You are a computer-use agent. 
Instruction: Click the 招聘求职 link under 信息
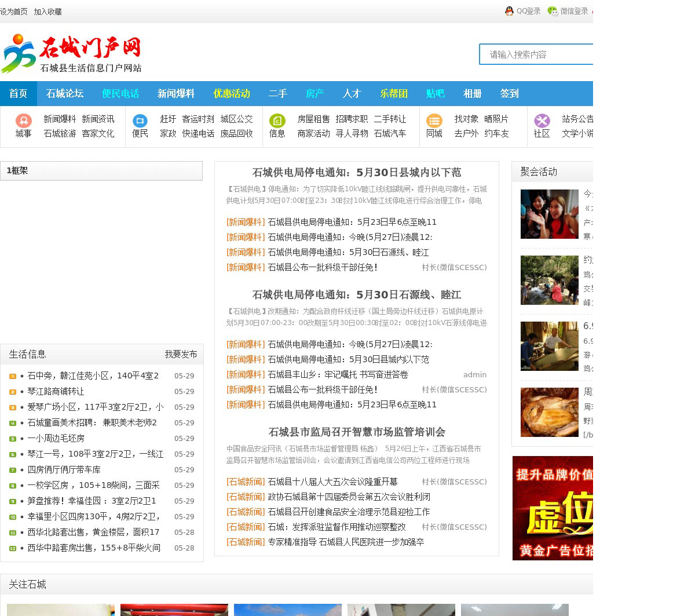352,119
